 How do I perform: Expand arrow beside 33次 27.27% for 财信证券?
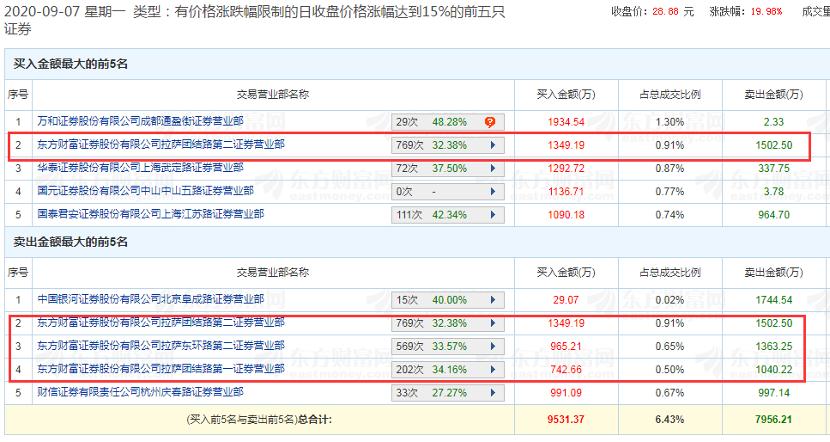pos(493,393)
